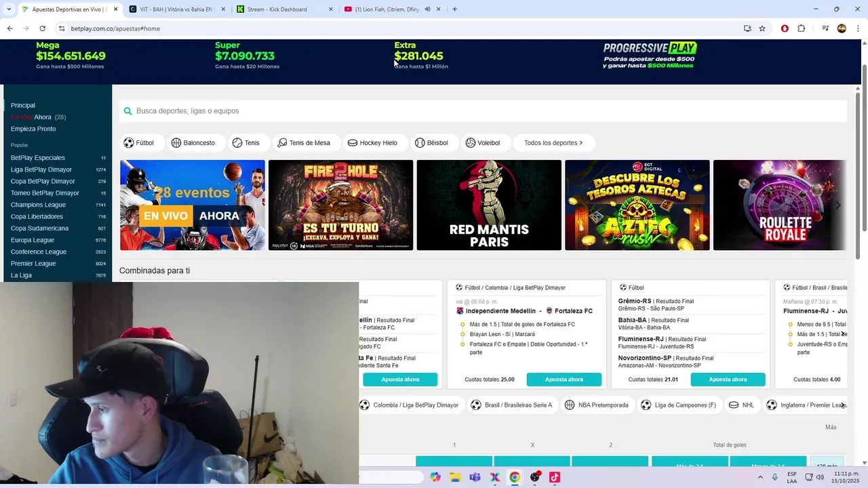
Task: Open OBS Studio from the taskbar
Action: pos(535,477)
